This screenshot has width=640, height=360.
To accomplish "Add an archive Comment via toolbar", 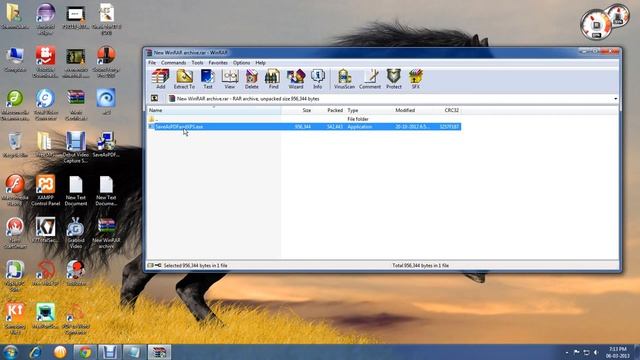I will (x=370, y=79).
